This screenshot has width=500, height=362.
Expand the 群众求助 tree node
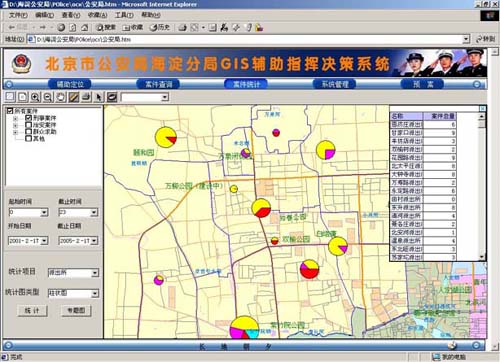(15, 132)
